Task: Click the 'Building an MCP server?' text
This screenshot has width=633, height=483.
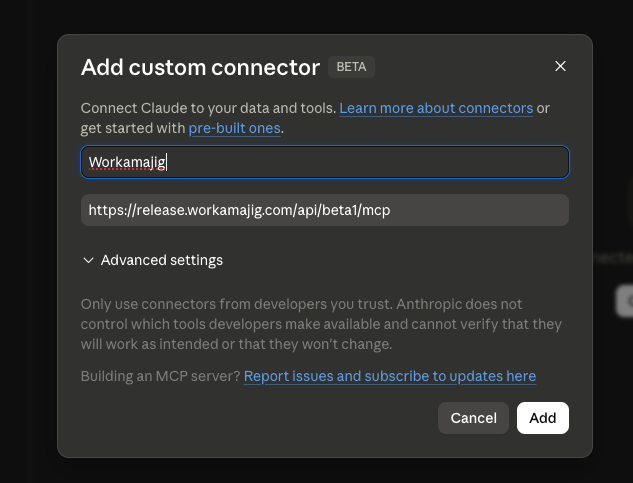Action: coord(161,376)
